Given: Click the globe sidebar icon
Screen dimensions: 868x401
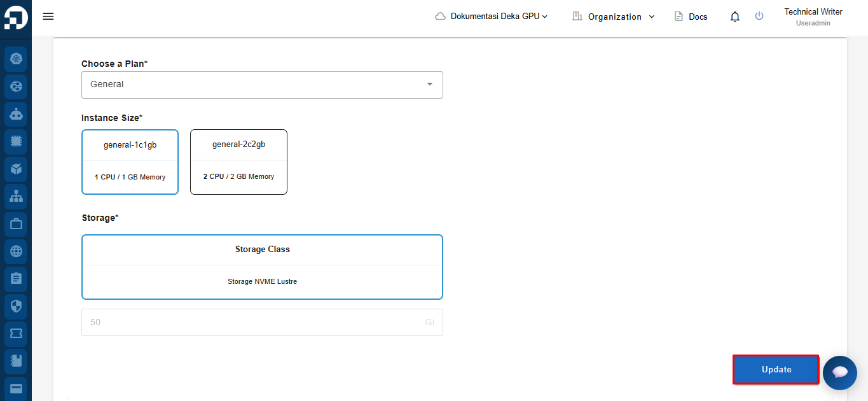Looking at the screenshot, I should pos(16,251).
